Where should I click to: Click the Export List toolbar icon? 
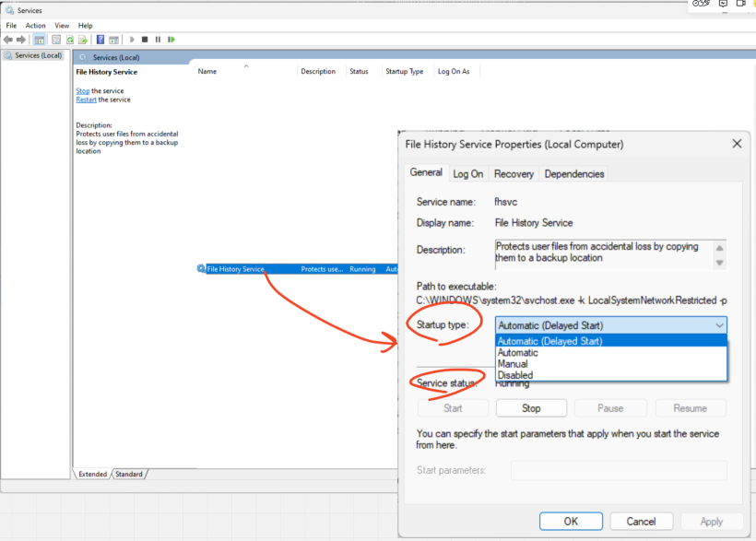coord(82,40)
